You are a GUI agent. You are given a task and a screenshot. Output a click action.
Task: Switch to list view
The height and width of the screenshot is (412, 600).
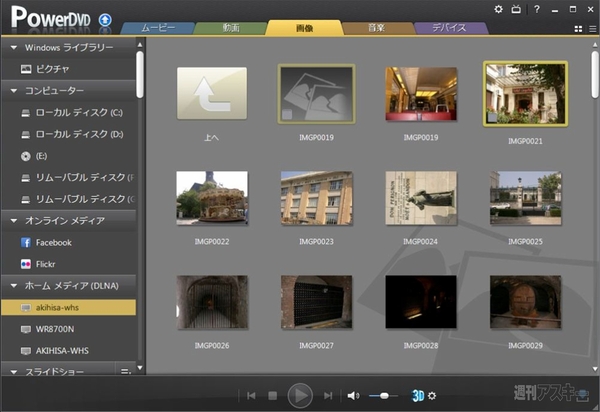coord(592,29)
